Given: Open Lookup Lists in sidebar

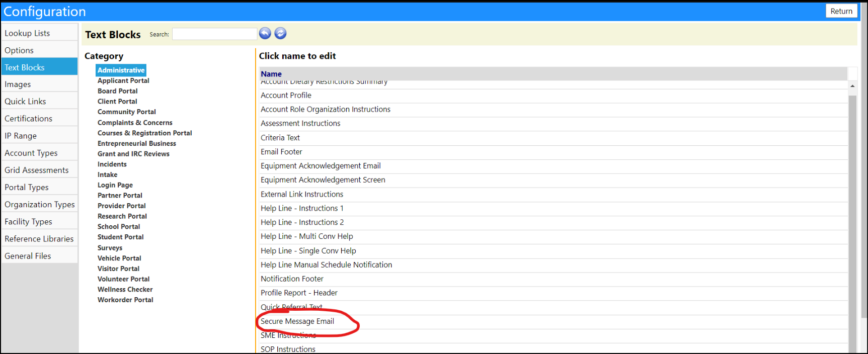Looking at the screenshot, I should [39, 33].
